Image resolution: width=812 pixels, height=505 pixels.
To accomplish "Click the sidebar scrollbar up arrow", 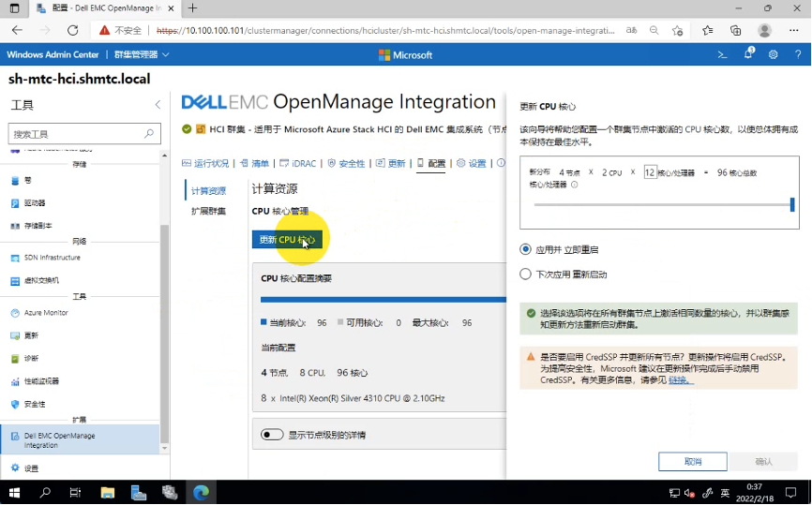I will (x=165, y=156).
